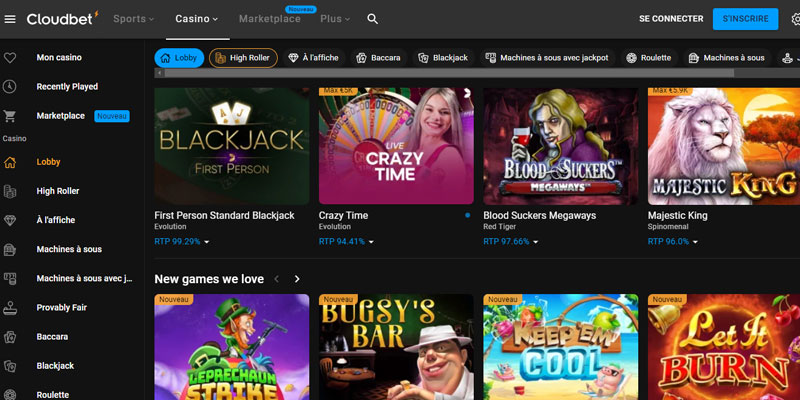The image size is (800, 400).
Task: Click cards icon beside Baccara sidebar
Action: pos(10,337)
